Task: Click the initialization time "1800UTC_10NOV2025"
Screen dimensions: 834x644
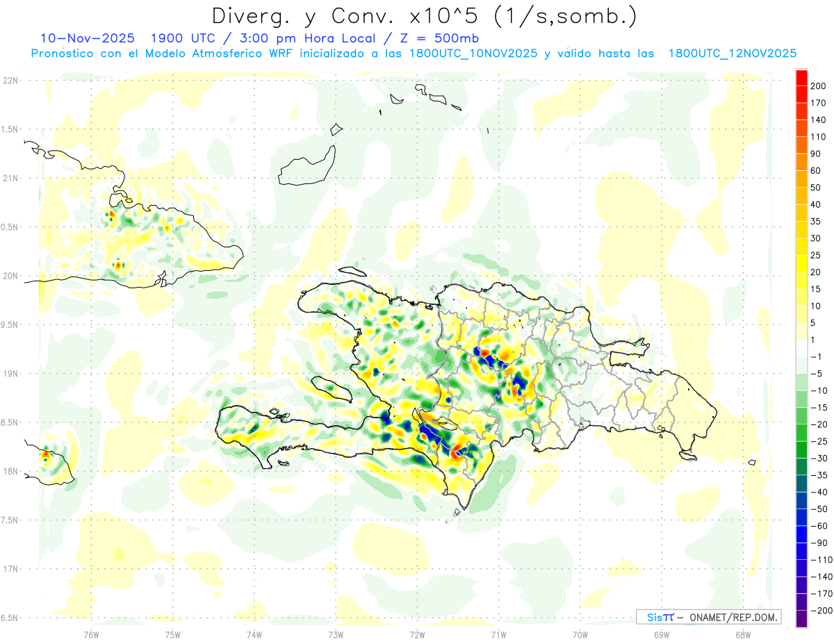Action: coord(475,53)
